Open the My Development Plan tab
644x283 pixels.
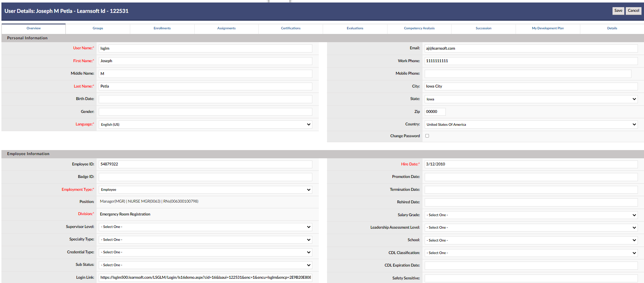tap(547, 28)
